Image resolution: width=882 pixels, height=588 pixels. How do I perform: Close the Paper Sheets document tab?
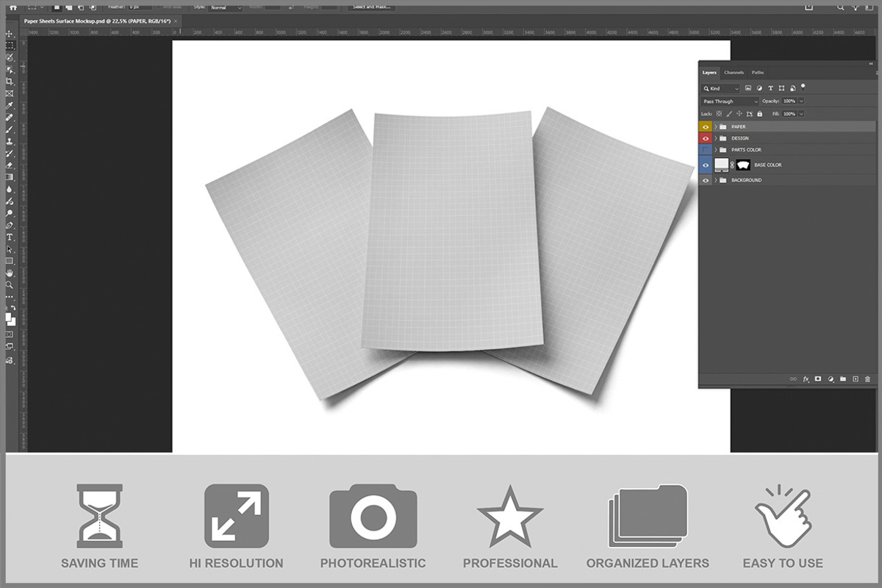(x=176, y=21)
